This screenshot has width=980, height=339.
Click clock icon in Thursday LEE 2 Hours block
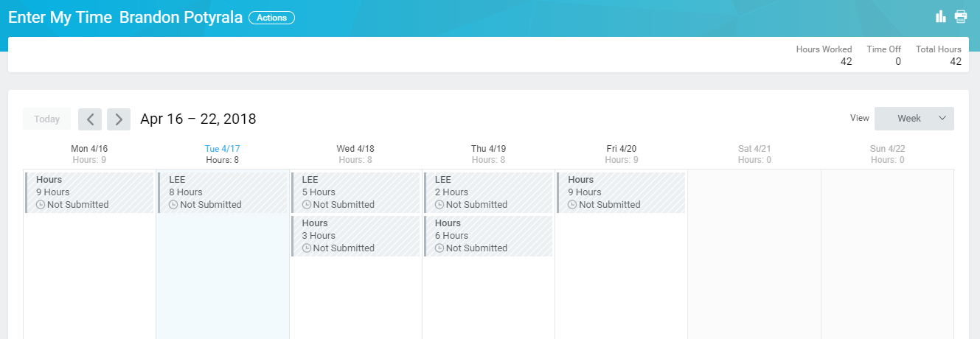click(x=439, y=205)
